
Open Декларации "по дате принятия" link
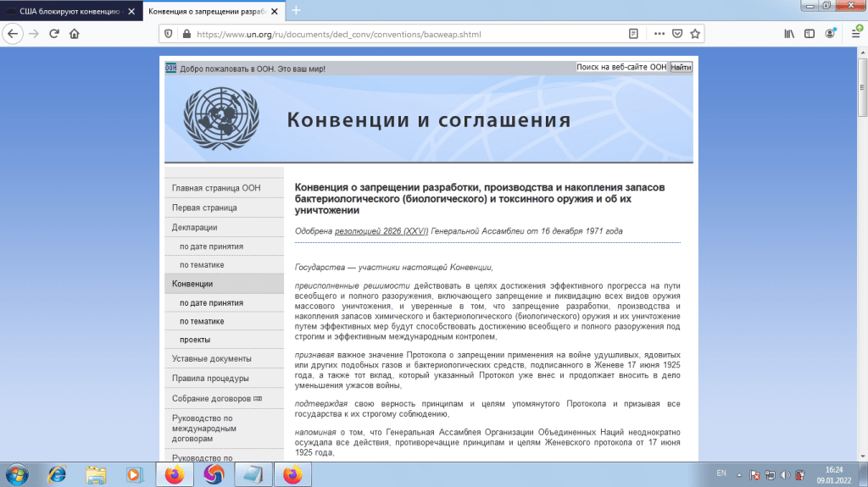click(x=211, y=246)
